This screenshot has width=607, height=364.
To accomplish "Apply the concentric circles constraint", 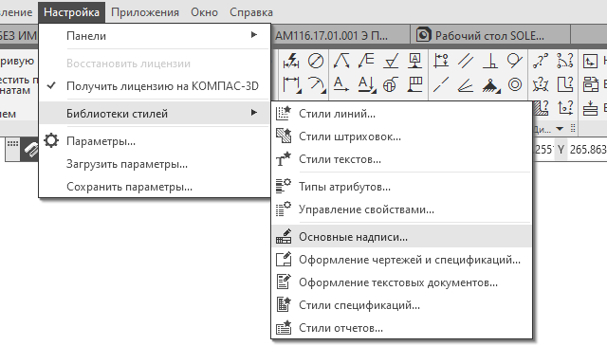I will pyautogui.click(x=515, y=84).
